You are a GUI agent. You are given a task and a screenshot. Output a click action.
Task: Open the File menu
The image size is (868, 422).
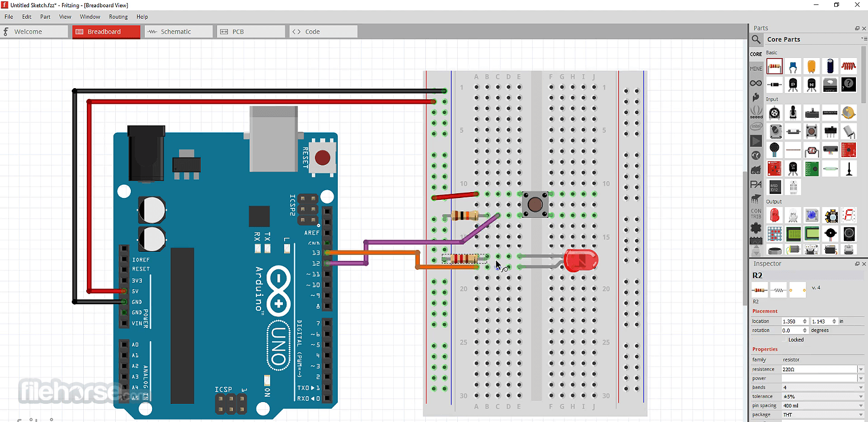[8, 17]
